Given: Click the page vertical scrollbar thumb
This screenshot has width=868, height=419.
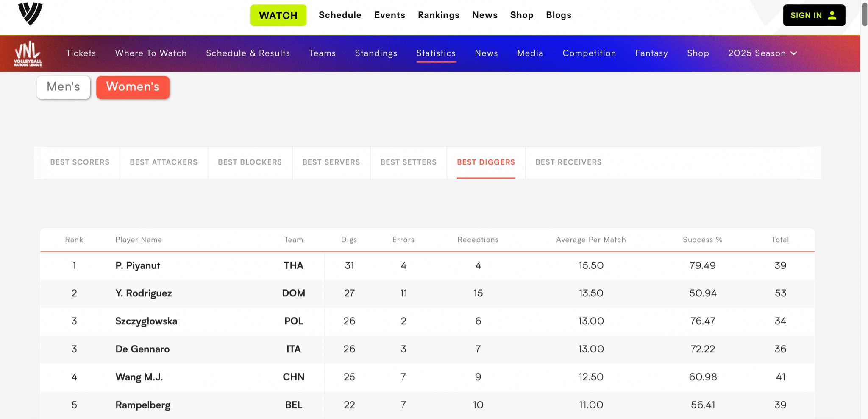Looking at the screenshot, I should [864, 14].
